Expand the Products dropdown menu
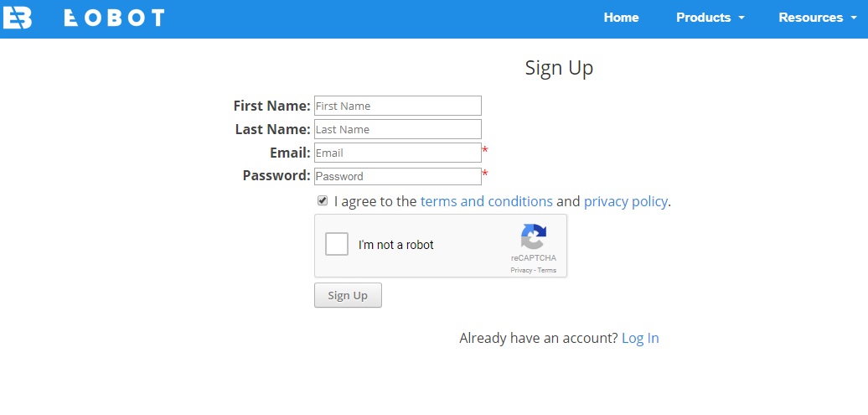The width and height of the screenshot is (868, 415). pyautogui.click(x=710, y=18)
